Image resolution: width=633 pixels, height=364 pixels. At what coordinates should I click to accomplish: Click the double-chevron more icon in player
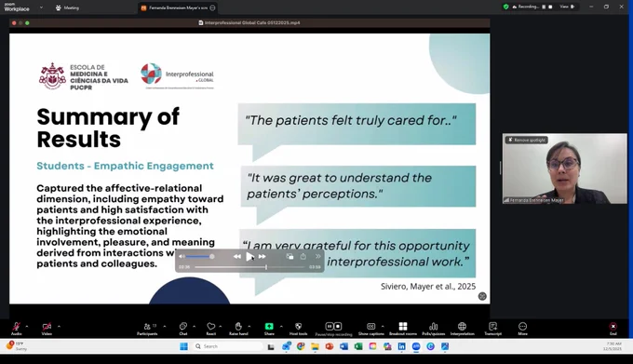(318, 256)
